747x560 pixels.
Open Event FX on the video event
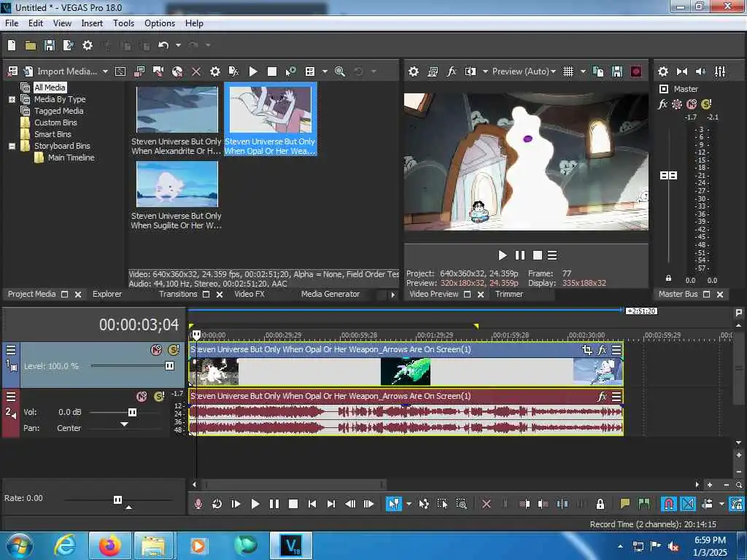pyautogui.click(x=602, y=350)
